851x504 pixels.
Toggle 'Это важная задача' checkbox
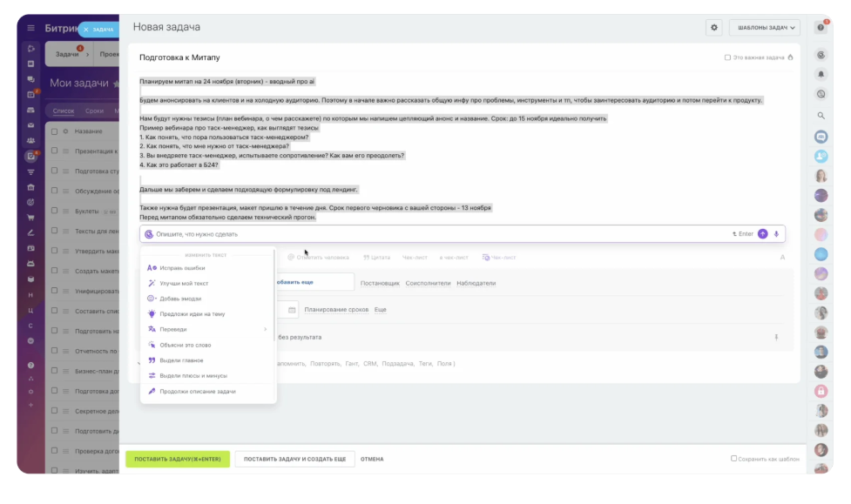[727, 58]
